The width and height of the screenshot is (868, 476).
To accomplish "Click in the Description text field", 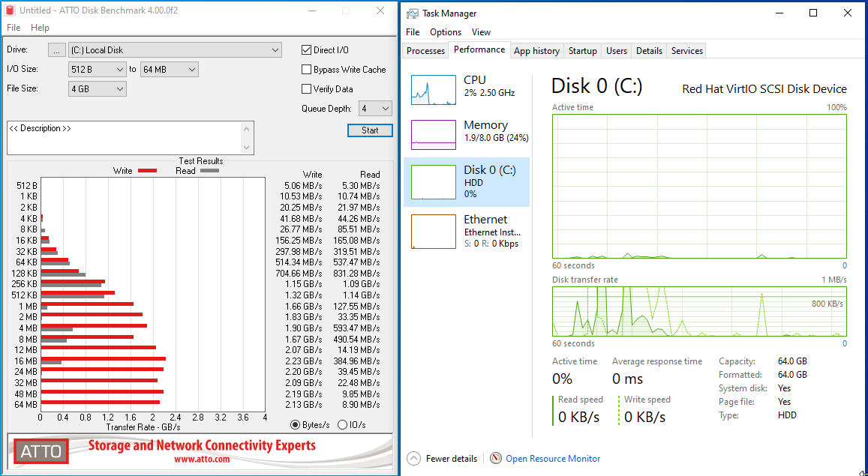I will (125, 138).
